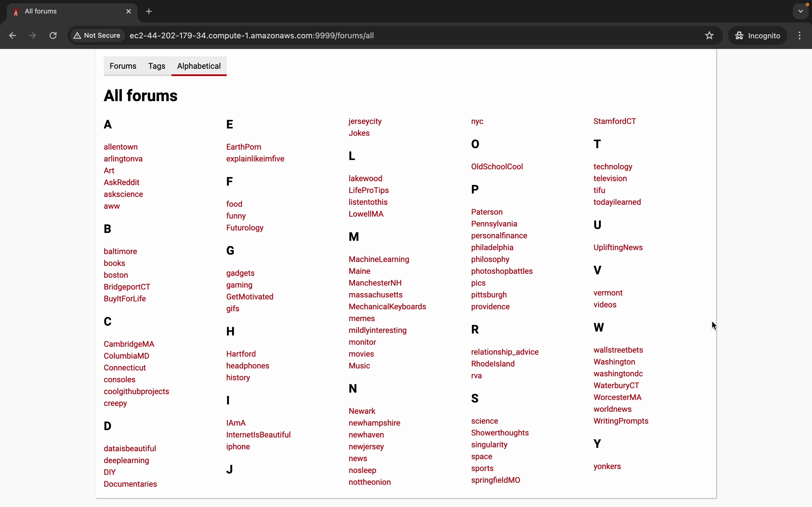Click the address bar URL

(252, 35)
